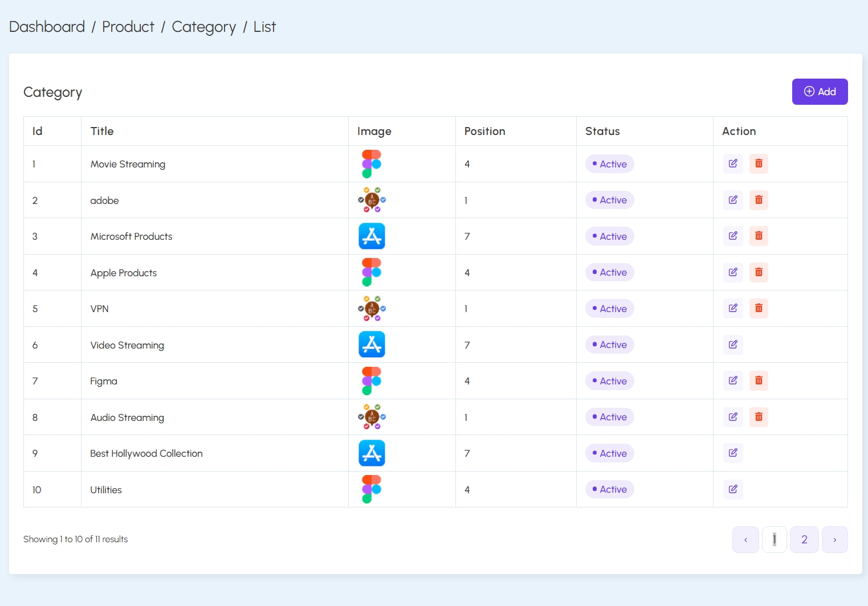Delete the Audio Streaming category
The image size is (868, 606).
(759, 417)
